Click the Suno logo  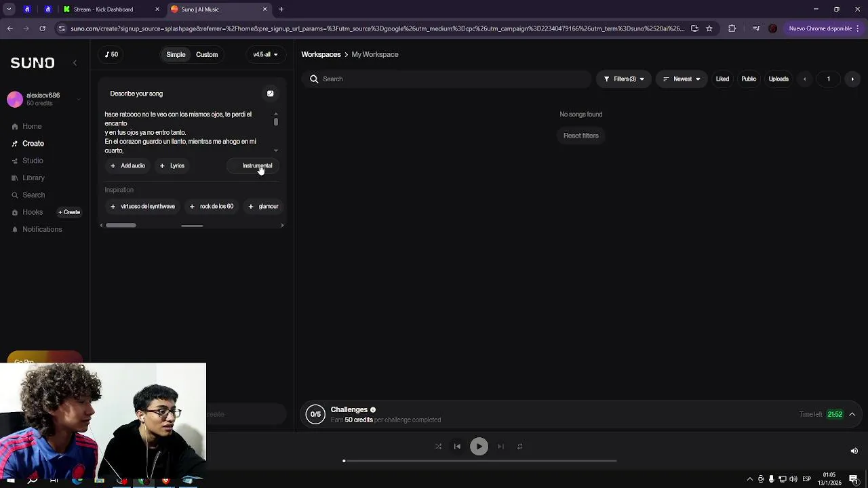33,62
